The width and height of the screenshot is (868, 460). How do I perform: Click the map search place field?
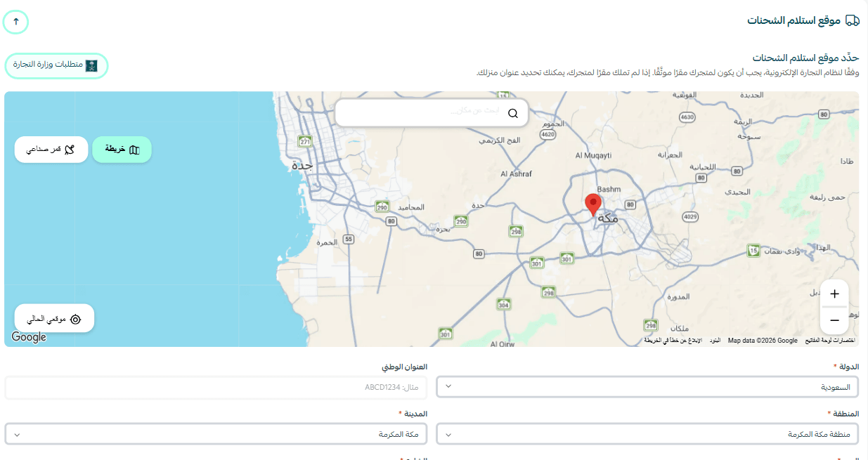click(432, 112)
